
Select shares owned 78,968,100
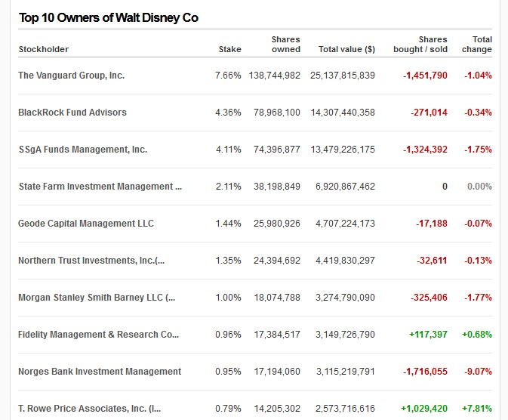[x=277, y=113]
